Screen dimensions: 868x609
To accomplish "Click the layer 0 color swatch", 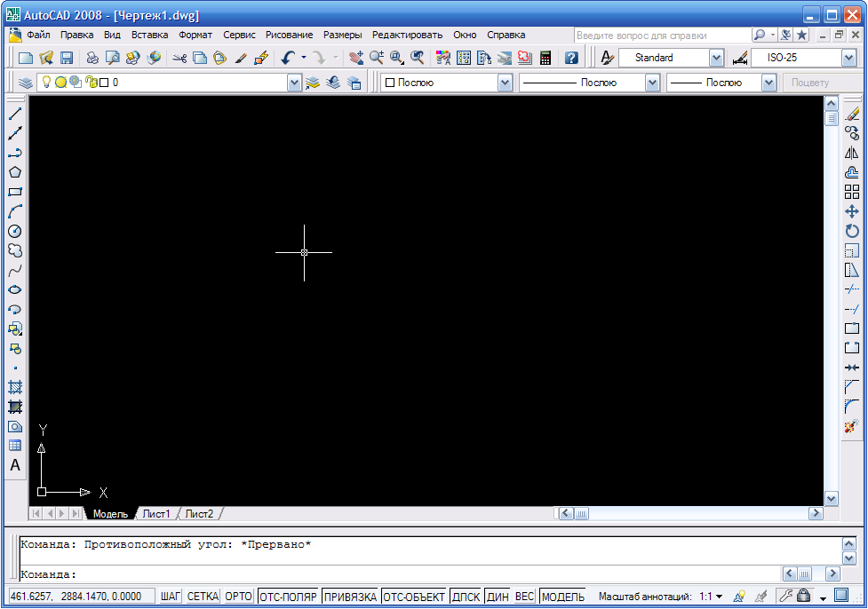I will pos(104,83).
